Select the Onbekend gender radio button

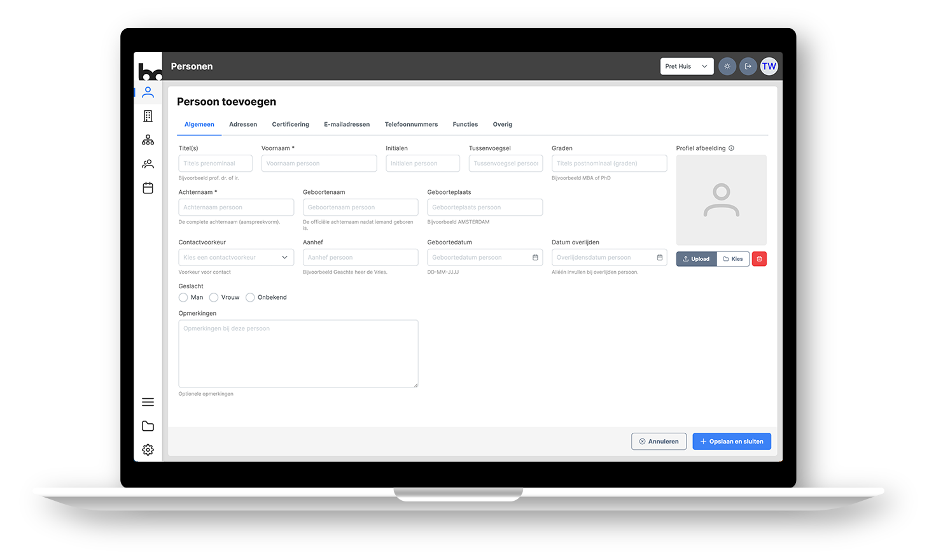point(250,297)
